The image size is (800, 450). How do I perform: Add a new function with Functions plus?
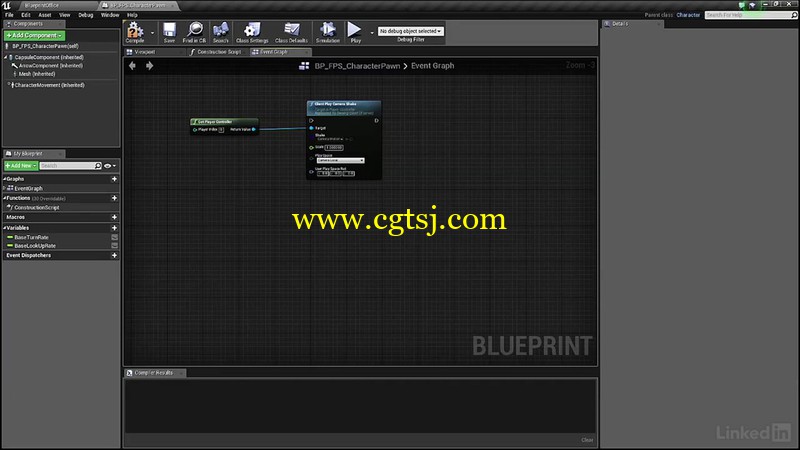coord(114,198)
